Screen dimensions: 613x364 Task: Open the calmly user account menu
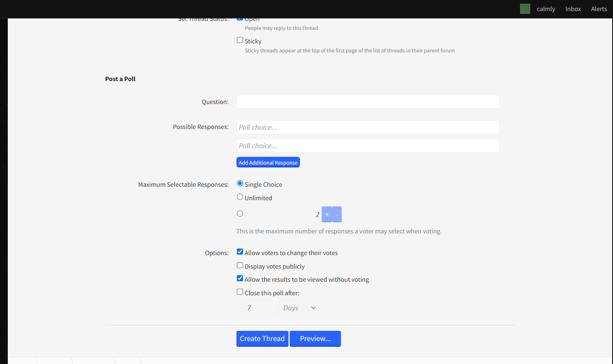pyautogui.click(x=546, y=9)
